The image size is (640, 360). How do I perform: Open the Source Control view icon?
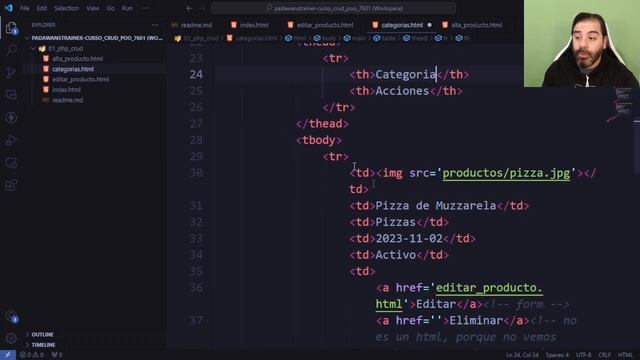(11, 73)
